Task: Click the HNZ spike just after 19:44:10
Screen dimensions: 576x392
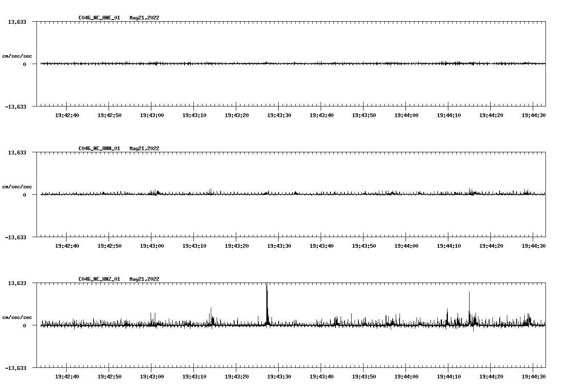Action: (469, 308)
